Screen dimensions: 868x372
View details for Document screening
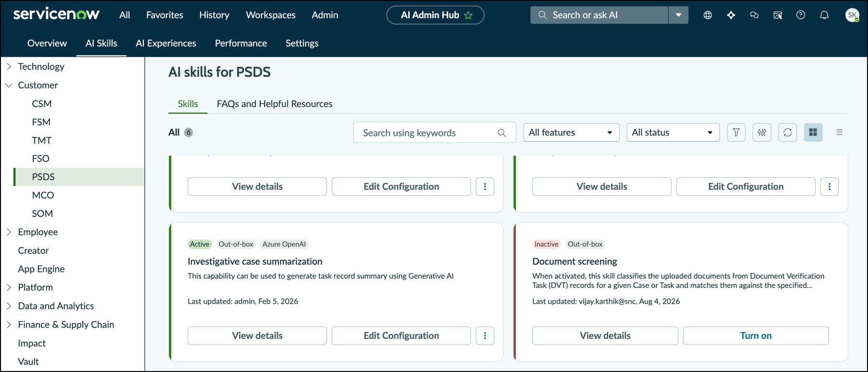(605, 335)
